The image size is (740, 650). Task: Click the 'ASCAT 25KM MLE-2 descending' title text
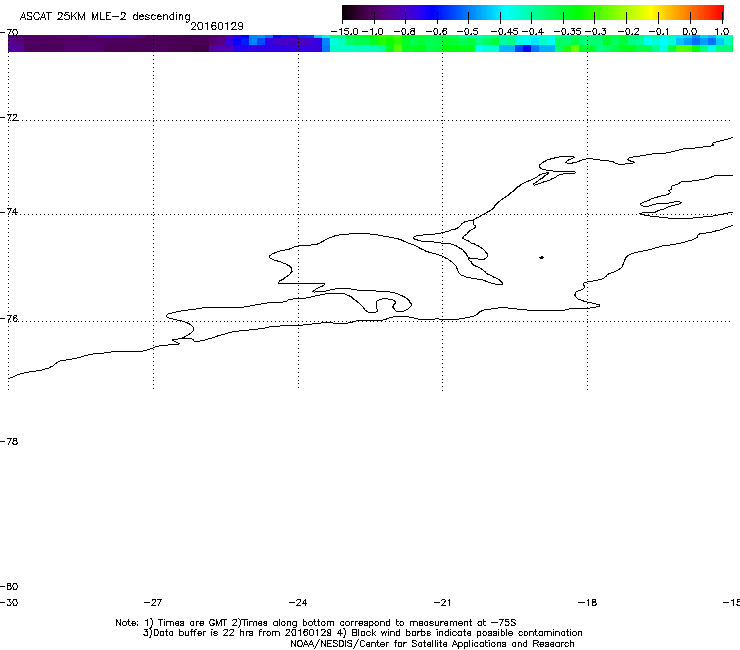pos(105,17)
